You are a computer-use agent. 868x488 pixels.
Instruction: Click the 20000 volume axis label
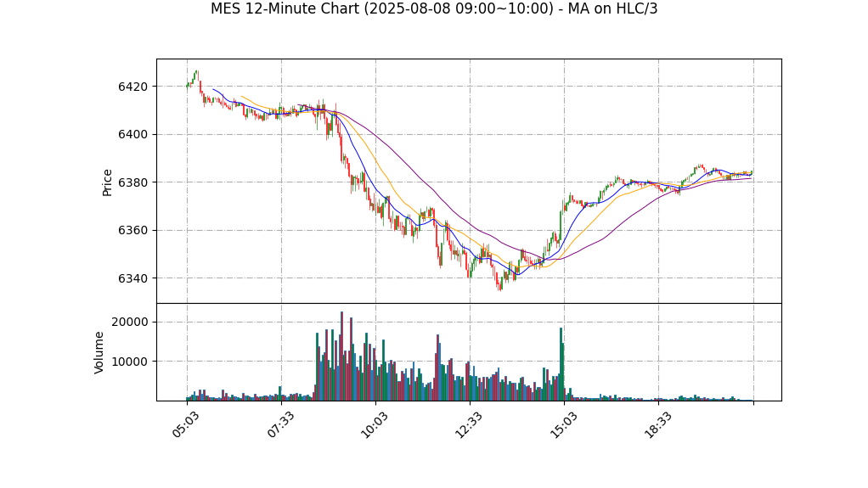[x=130, y=322]
